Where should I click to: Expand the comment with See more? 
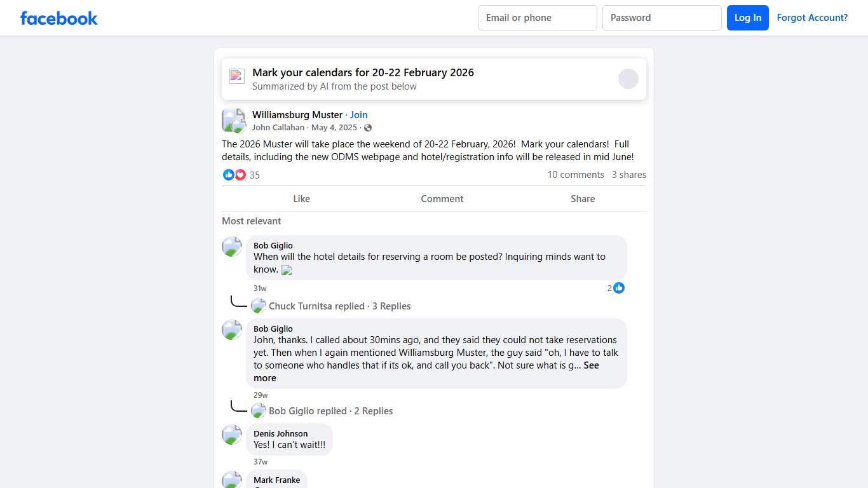tap(591, 365)
